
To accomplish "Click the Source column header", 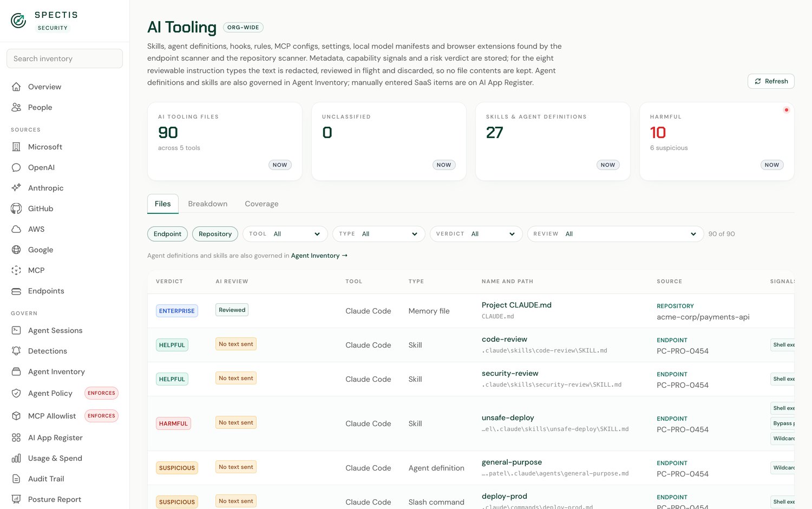I will [x=669, y=282].
